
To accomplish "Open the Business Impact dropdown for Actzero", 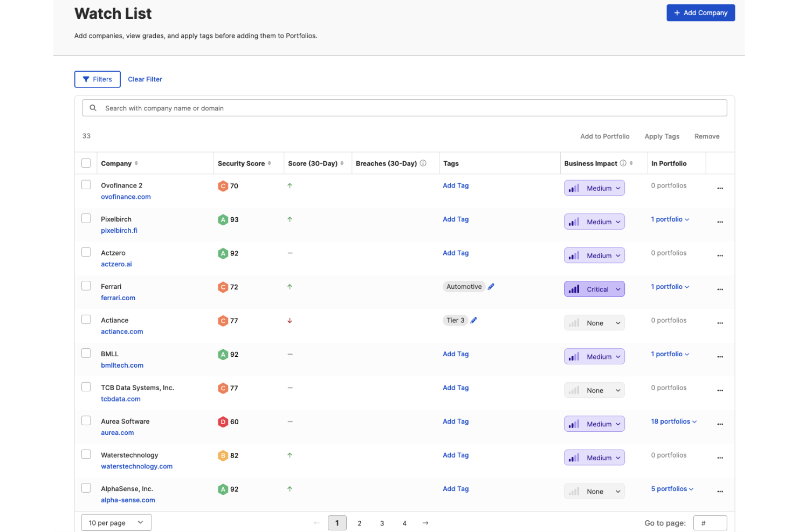I will click(594, 255).
